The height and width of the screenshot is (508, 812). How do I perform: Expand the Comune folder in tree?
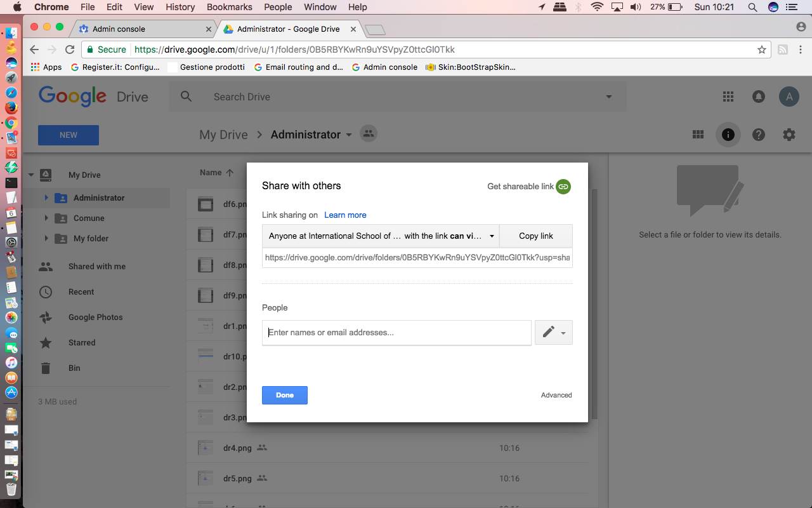click(46, 218)
